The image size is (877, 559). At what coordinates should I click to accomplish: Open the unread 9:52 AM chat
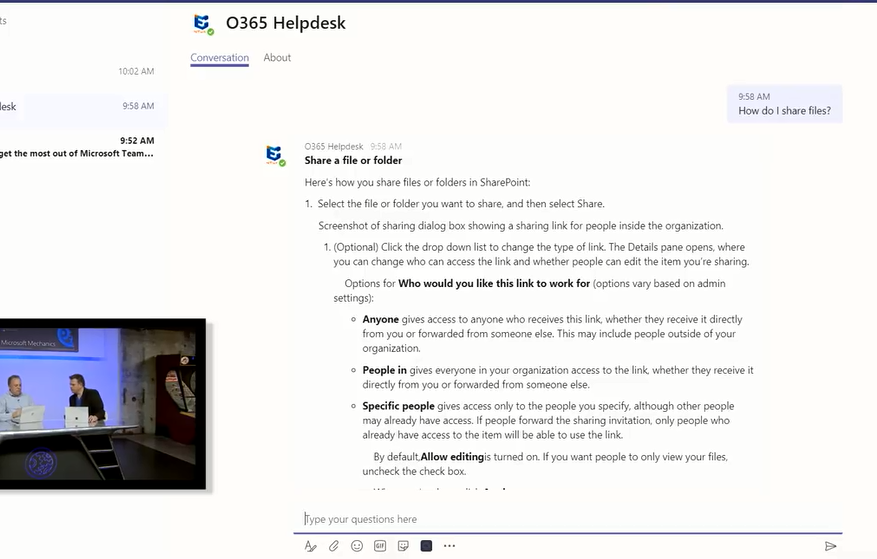pos(80,147)
